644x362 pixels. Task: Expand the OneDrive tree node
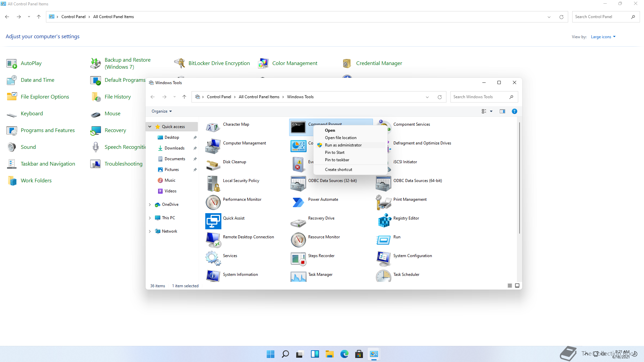(x=150, y=204)
